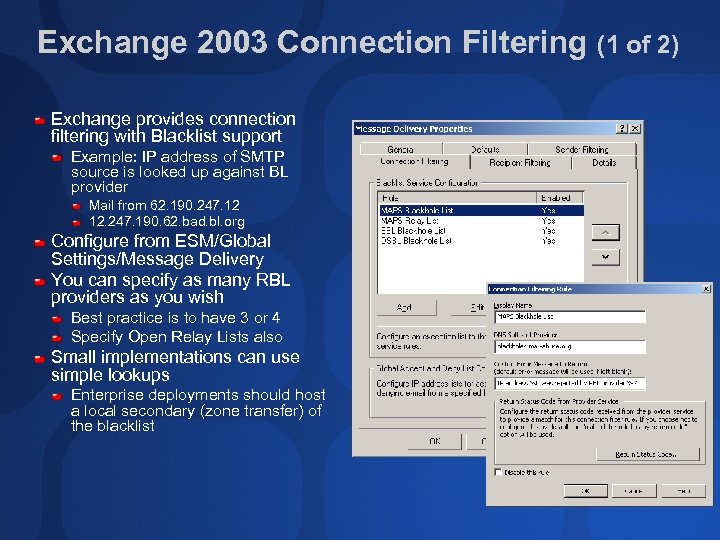Click the Edit button under the rule list
Screen dimensions: 720x540
point(469,307)
